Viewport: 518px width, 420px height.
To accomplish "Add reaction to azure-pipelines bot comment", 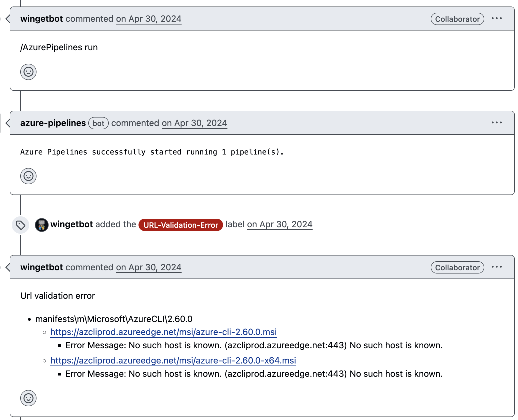I will (x=28, y=176).
